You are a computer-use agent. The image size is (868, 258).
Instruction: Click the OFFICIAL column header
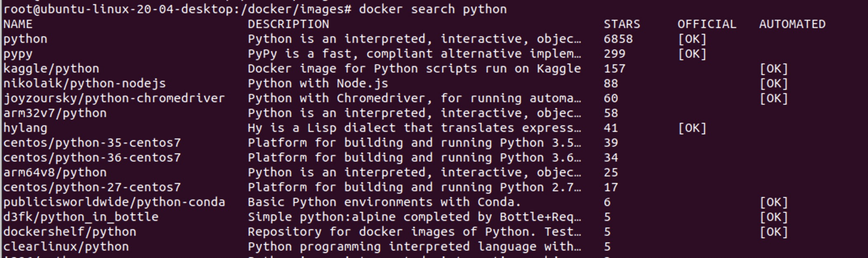point(707,24)
